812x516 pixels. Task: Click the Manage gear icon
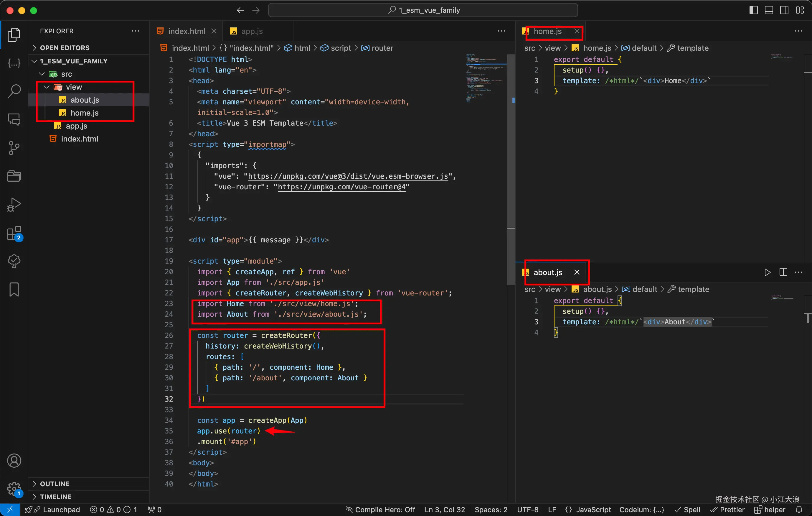(x=14, y=489)
